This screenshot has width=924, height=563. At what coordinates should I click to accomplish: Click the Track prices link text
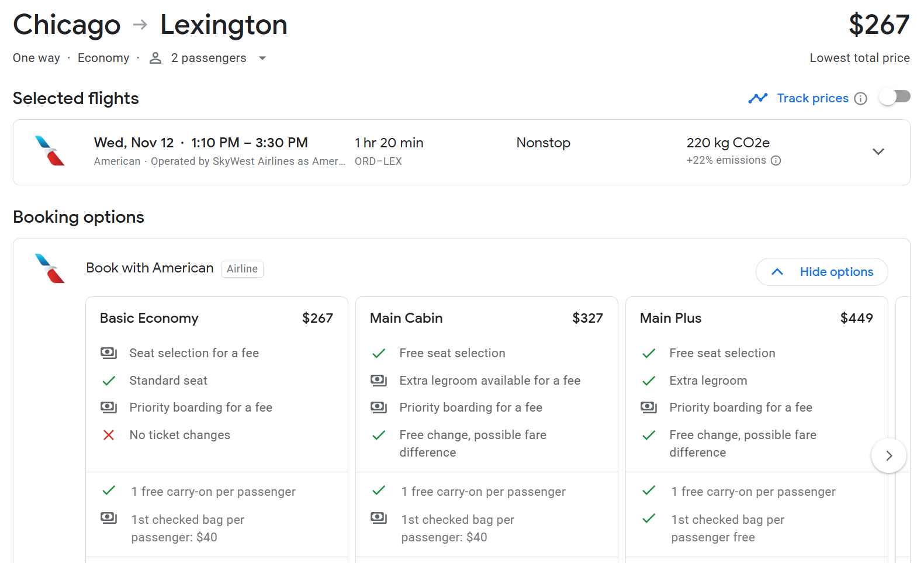[x=812, y=98]
